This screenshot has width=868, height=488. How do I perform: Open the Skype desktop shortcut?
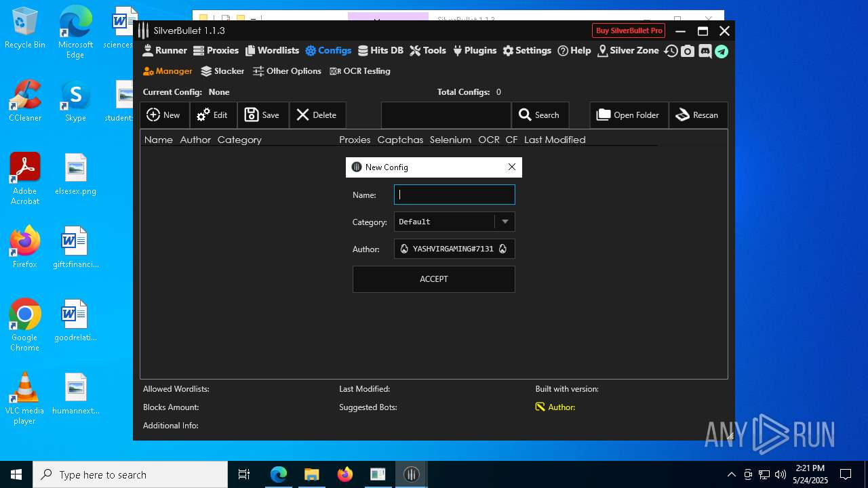coord(75,101)
